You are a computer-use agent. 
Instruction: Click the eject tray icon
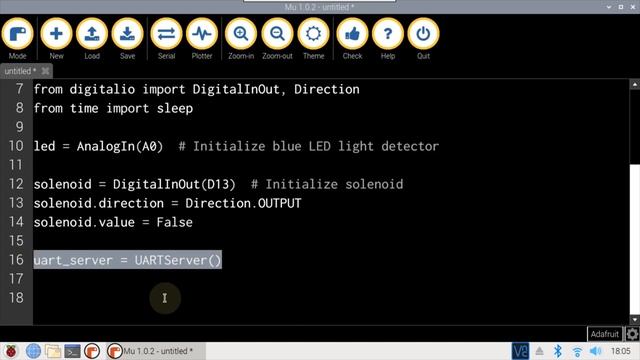pyautogui.click(x=539, y=351)
